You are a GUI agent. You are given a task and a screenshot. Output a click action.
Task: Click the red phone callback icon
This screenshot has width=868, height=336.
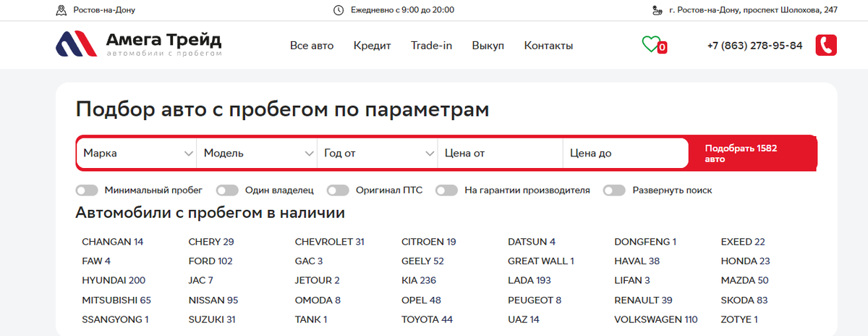(826, 45)
